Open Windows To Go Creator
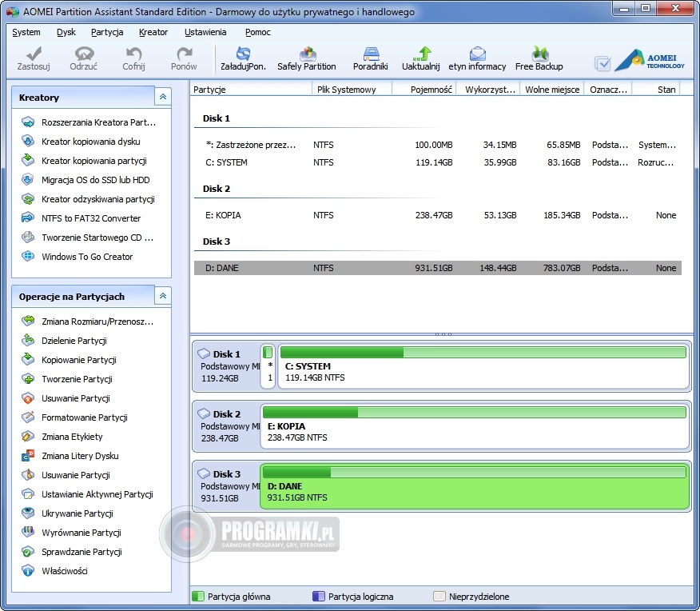This screenshot has height=611, width=700. point(78,257)
